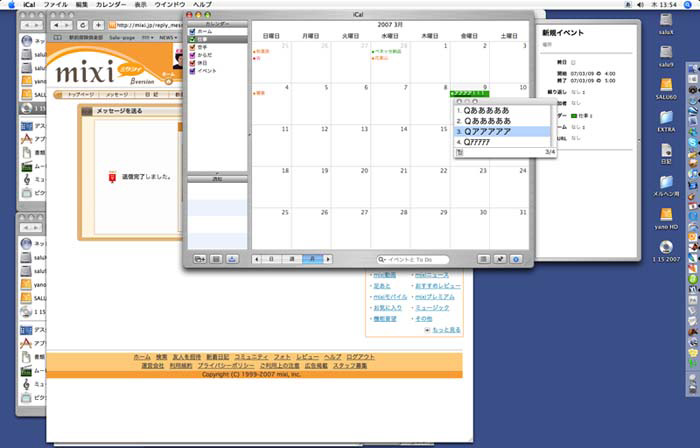Switch iCal to week view

coord(292,259)
